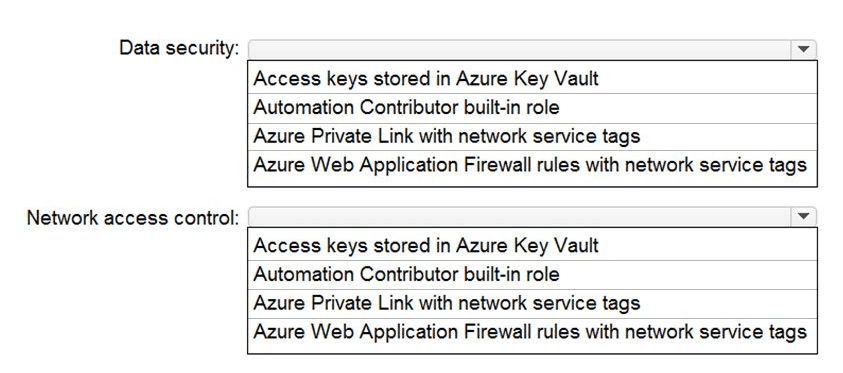Screen dimensions: 843x373
Task: Set Data security to Key Vault access keys
Action: (532, 78)
